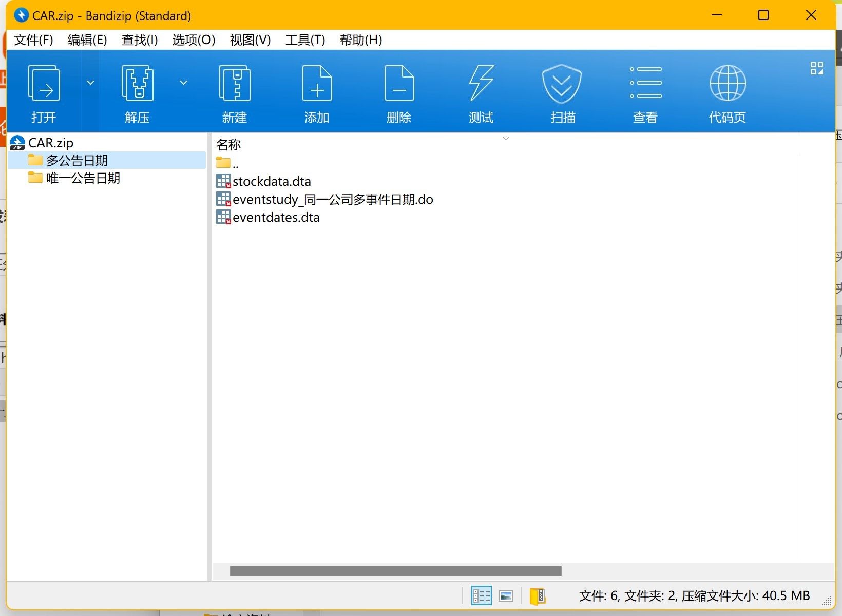Image resolution: width=842 pixels, height=616 pixels.
Task: Click the Scan (扫描) shield icon
Action: pyautogui.click(x=562, y=84)
